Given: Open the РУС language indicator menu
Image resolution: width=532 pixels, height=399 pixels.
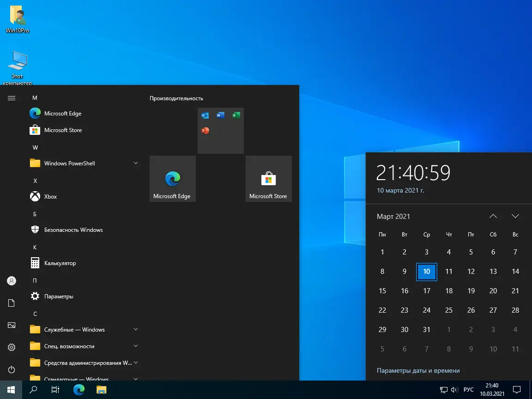Looking at the screenshot, I should click(x=469, y=389).
